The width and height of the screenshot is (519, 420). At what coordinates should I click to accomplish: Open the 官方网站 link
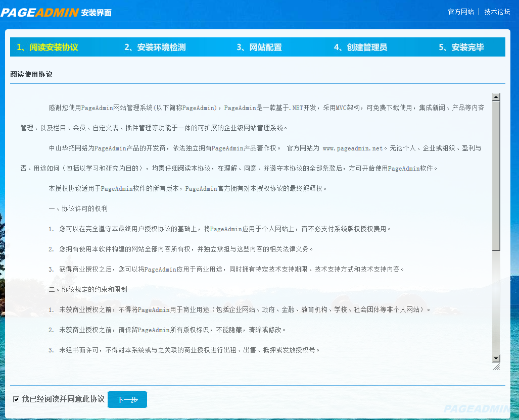click(x=460, y=12)
